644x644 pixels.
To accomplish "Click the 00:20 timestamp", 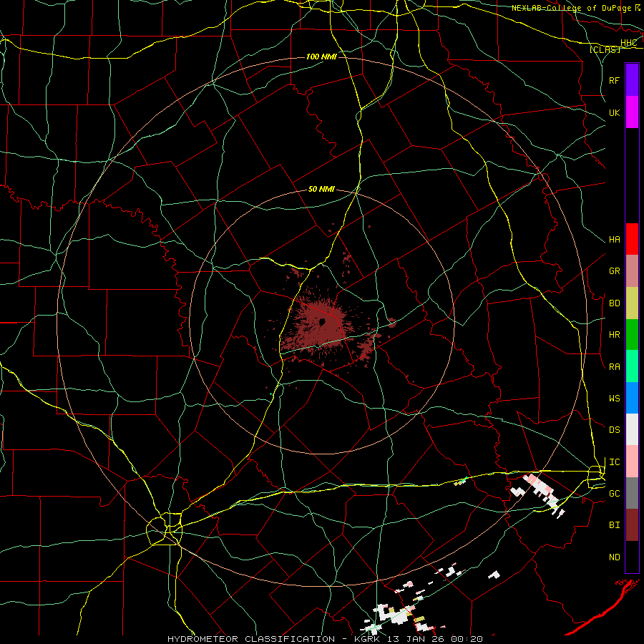I will (467, 639).
